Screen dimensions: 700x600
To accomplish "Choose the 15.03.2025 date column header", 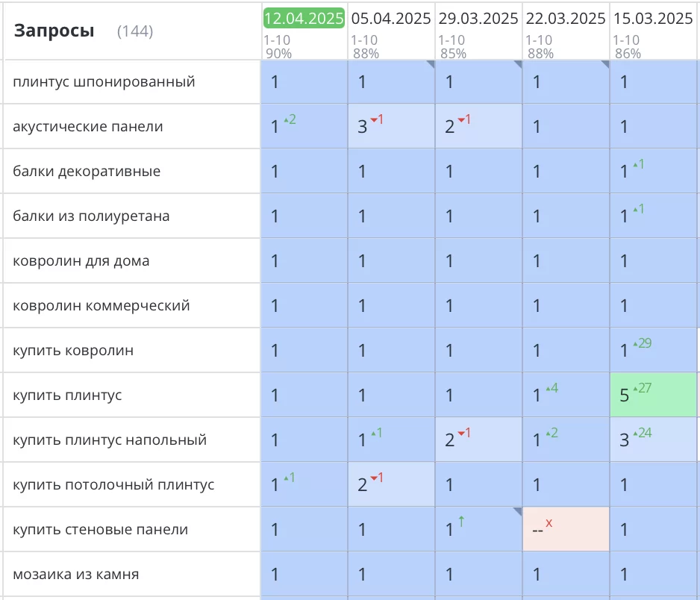I will click(x=654, y=19).
